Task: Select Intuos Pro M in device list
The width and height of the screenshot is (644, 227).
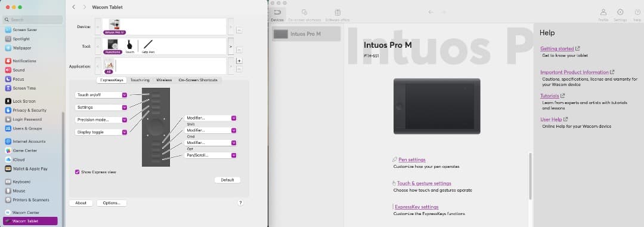Action: tap(306, 33)
